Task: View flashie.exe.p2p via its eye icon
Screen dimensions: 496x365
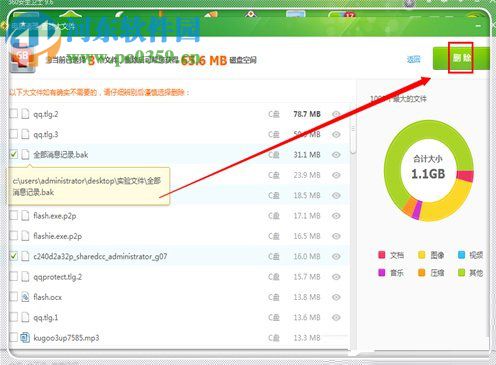Action: point(336,236)
